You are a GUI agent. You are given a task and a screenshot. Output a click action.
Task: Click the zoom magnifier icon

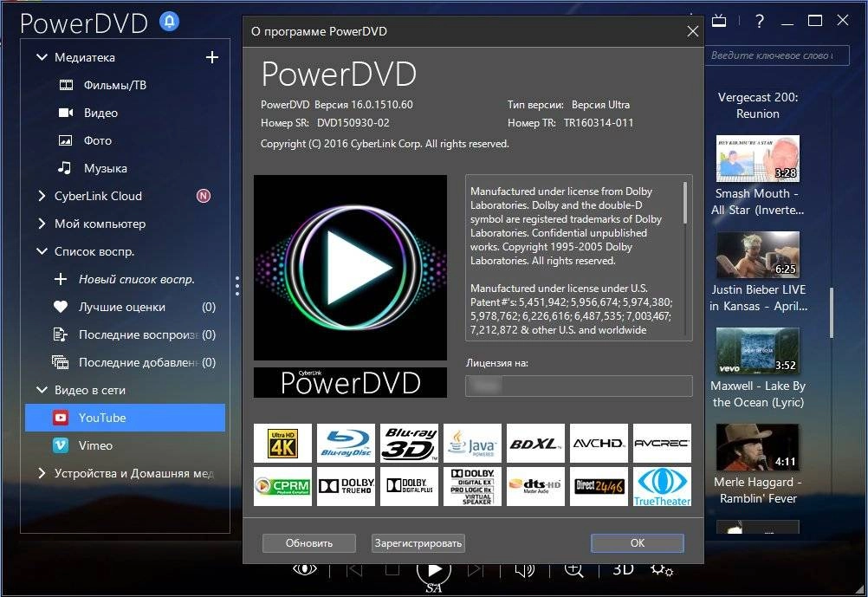(573, 570)
